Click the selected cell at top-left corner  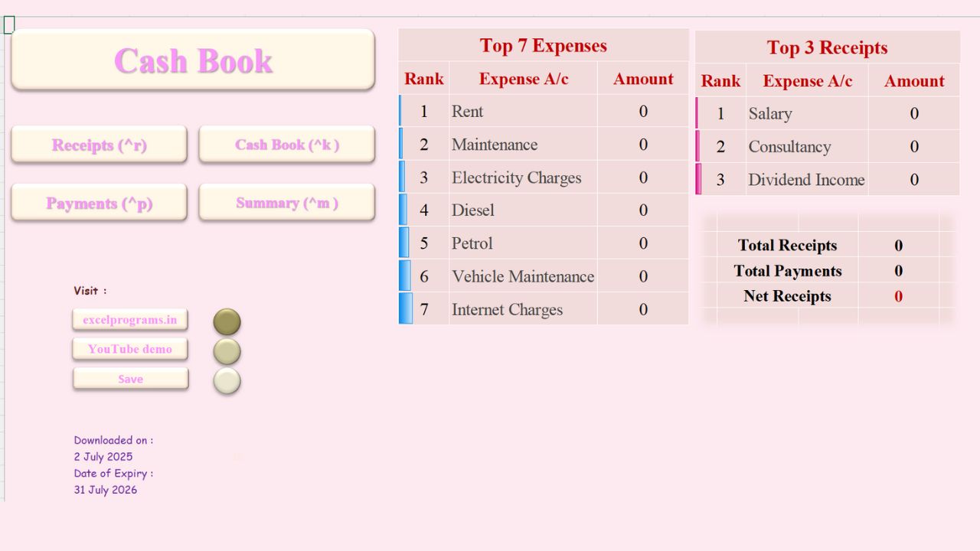click(8, 24)
